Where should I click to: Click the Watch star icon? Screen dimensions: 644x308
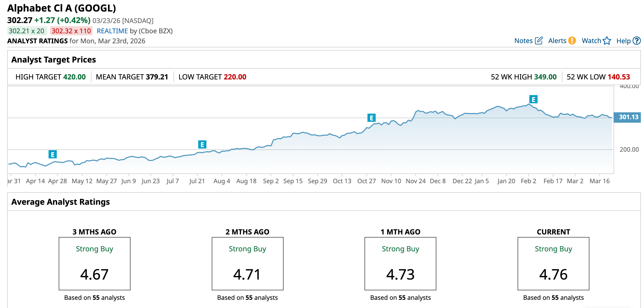[607, 41]
